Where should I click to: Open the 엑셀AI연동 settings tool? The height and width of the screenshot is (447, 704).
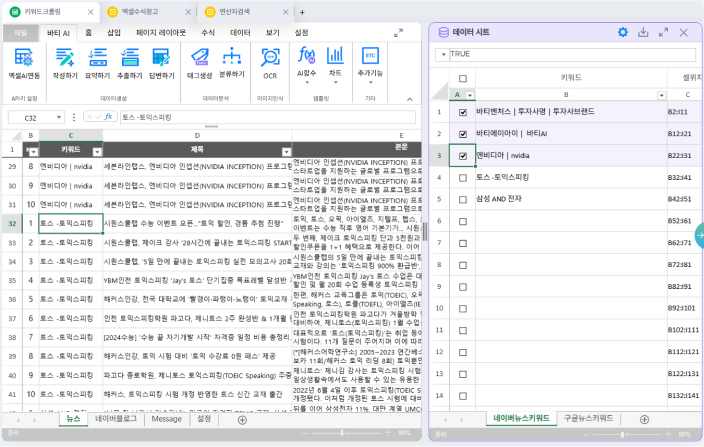coord(24,63)
